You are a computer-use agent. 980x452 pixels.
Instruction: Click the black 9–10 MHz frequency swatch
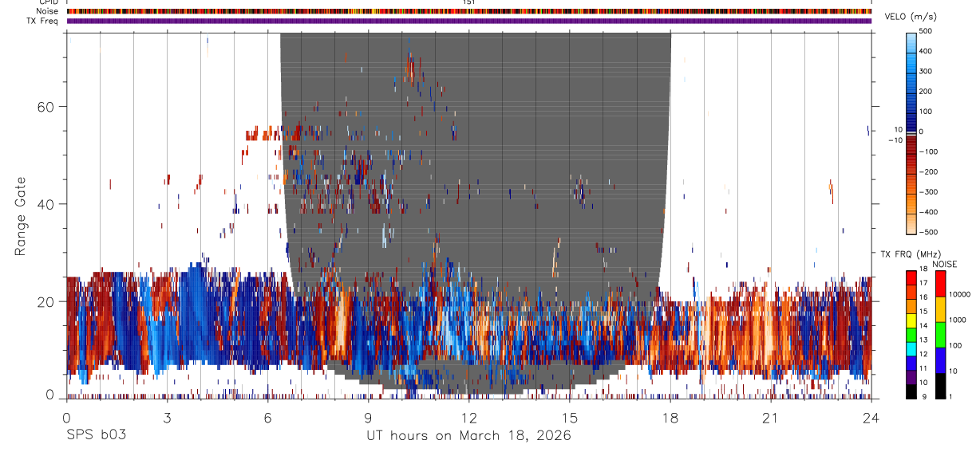(911, 391)
